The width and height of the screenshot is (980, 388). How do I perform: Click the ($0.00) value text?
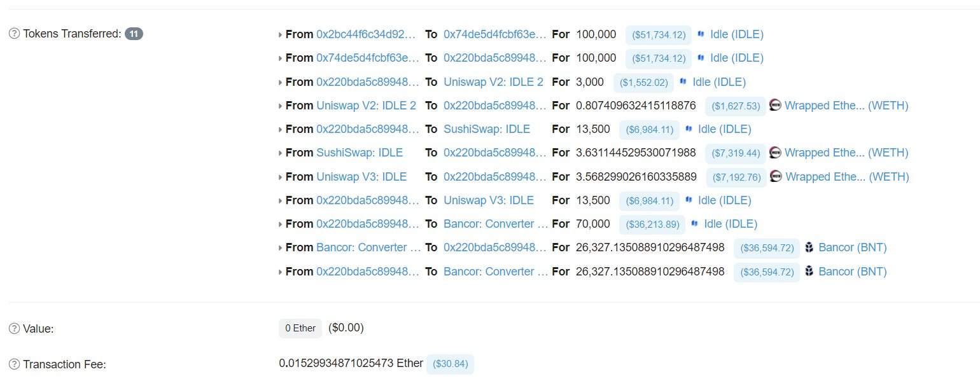click(346, 328)
